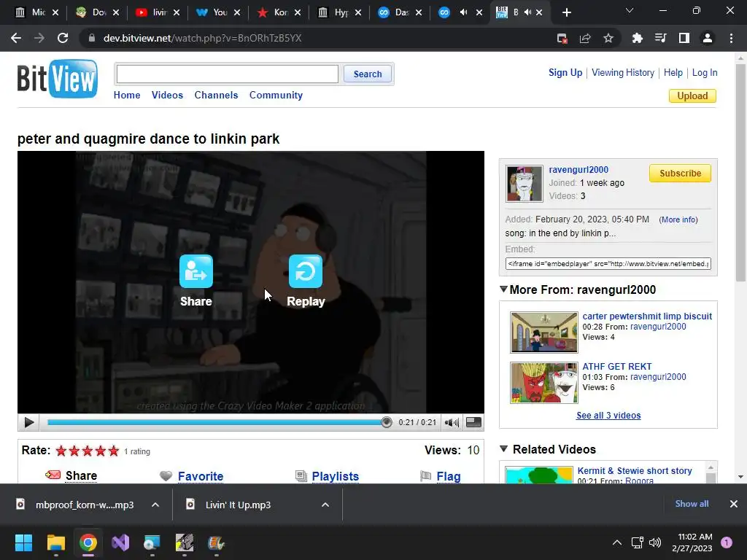
Task: Click the site search text box
Action: (228, 74)
